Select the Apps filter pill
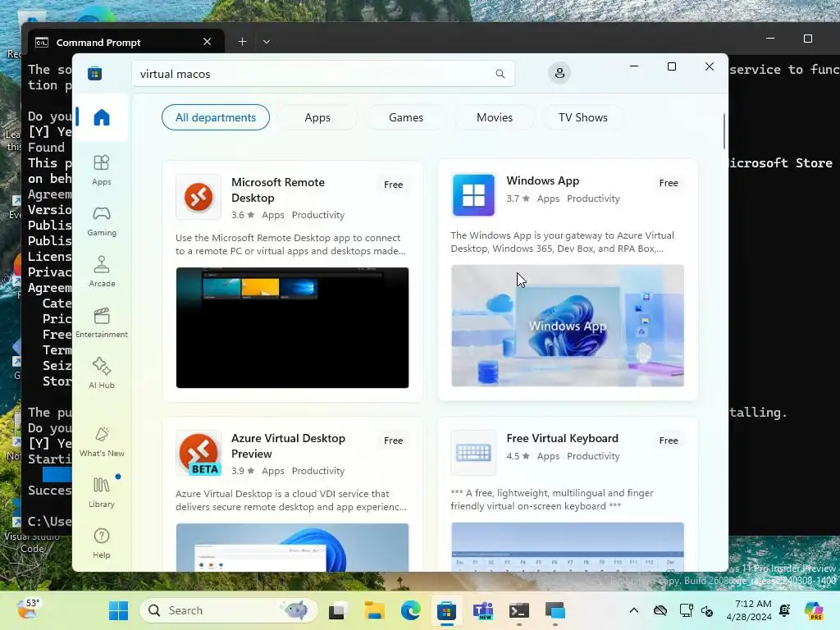This screenshot has height=630, width=840. click(x=317, y=117)
